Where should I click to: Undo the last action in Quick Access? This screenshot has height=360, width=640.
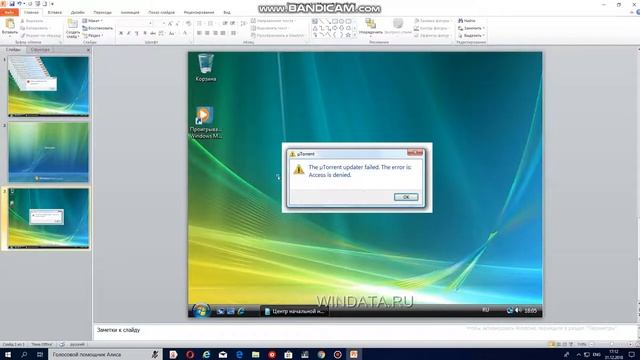pos(19,4)
